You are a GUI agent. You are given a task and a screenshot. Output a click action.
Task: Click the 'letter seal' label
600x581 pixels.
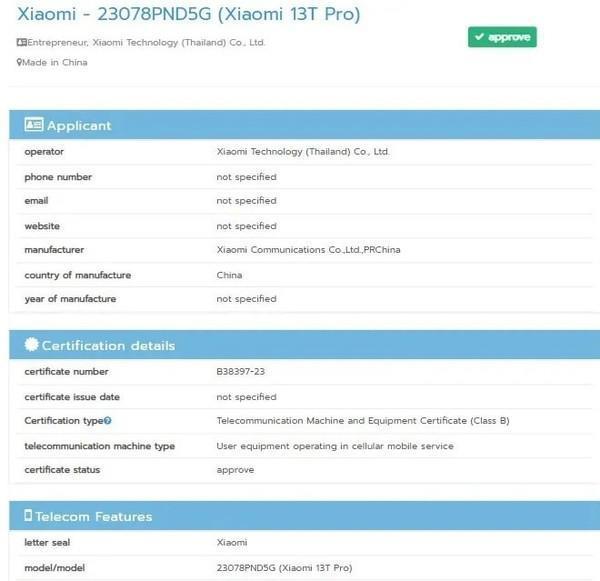[47, 542]
